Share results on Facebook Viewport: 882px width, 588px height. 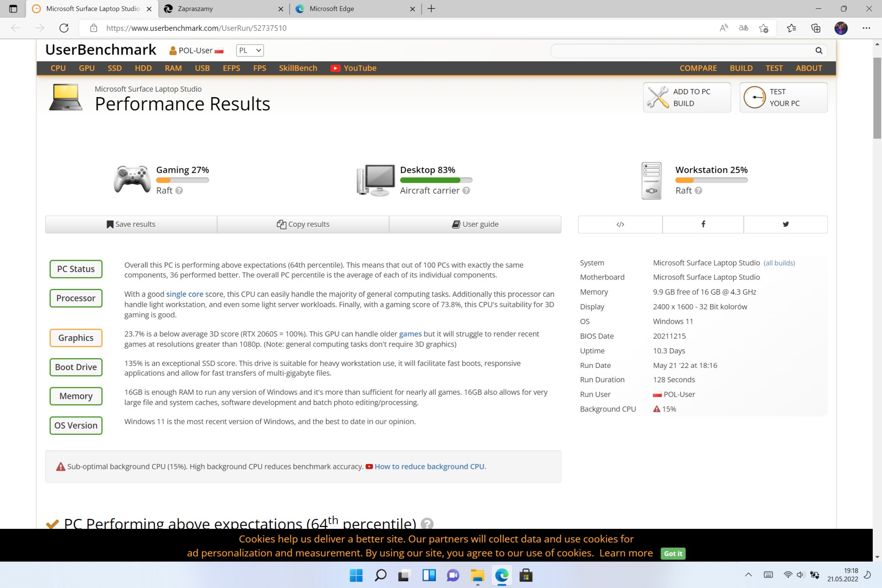click(703, 224)
